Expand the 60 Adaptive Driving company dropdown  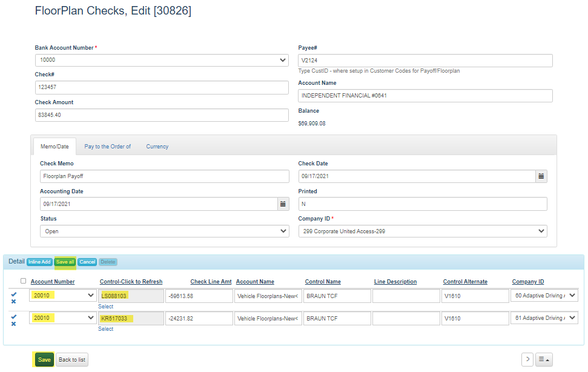[x=544, y=296]
